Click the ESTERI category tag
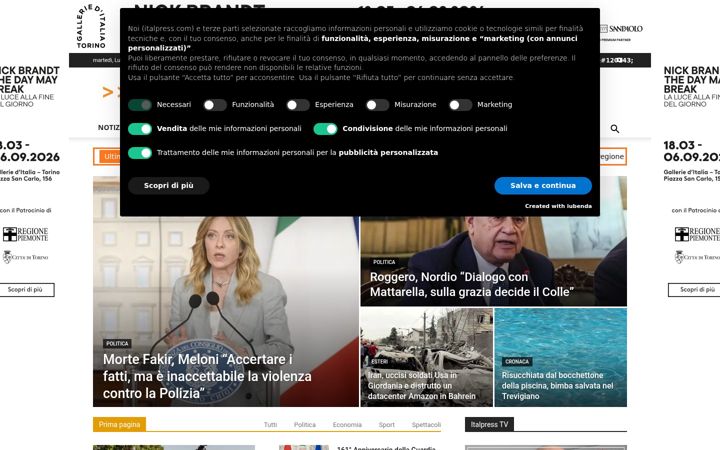The width and height of the screenshot is (720, 450). (x=379, y=361)
